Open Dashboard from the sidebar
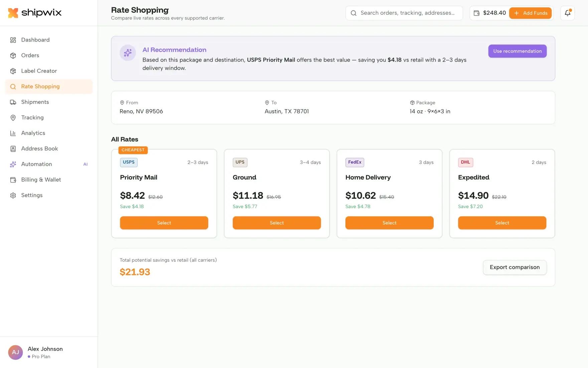Screen dimensions: 588x368 [49, 40]
